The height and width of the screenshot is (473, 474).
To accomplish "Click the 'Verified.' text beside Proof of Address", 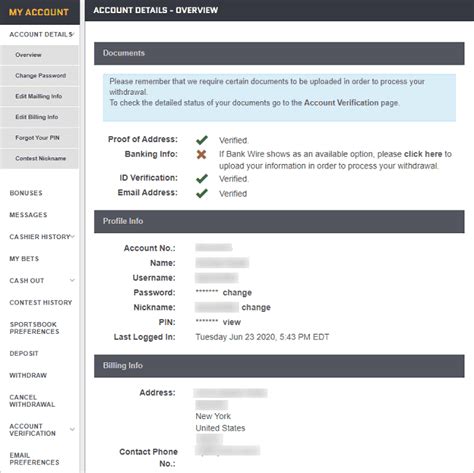I will (x=234, y=140).
